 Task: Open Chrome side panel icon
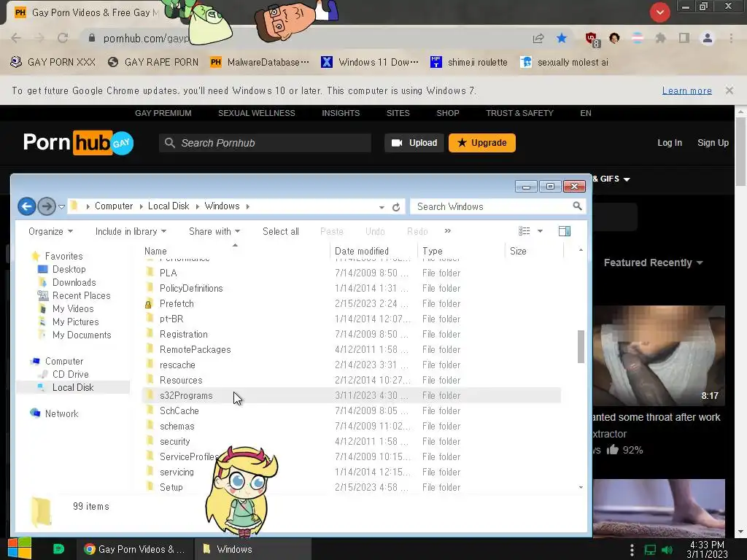tap(684, 38)
